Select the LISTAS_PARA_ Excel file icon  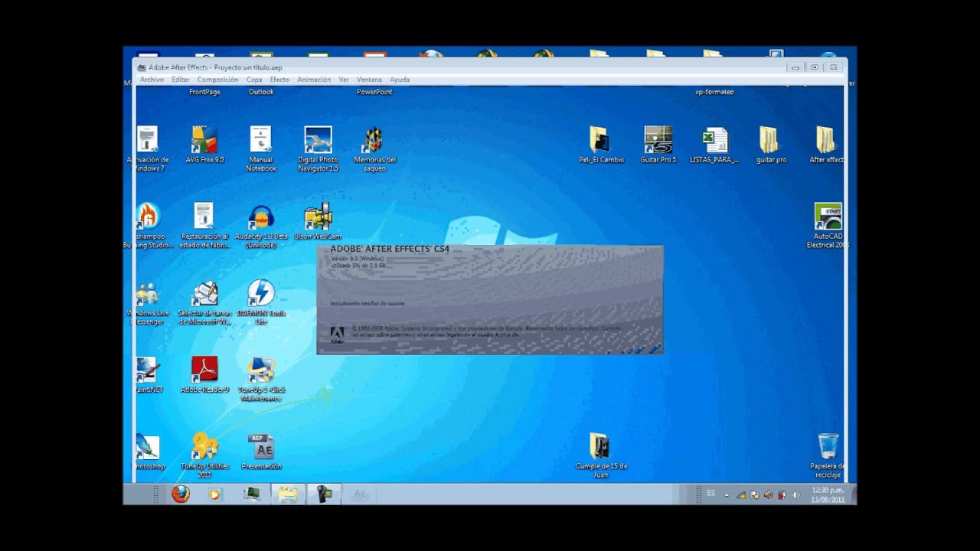(x=714, y=145)
